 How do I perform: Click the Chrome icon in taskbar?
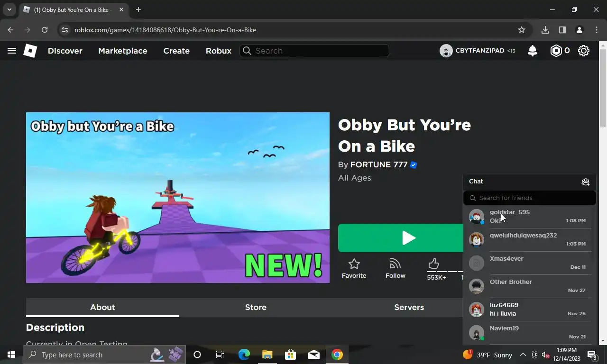(337, 355)
